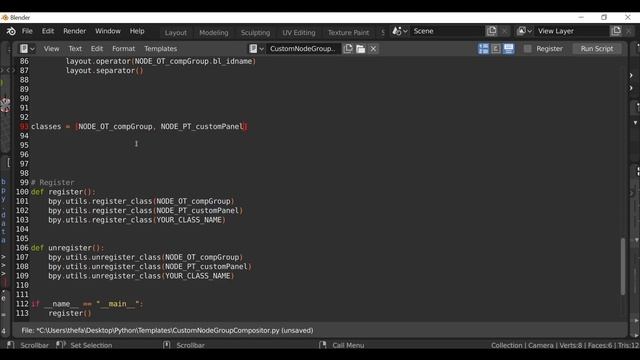Open the text editor Text menu
The image size is (640, 360).
[x=75, y=49]
